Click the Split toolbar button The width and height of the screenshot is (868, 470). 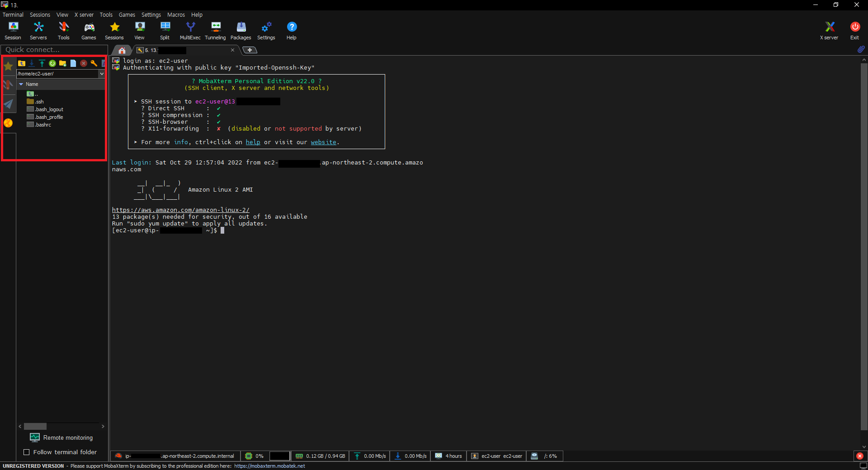(x=165, y=31)
